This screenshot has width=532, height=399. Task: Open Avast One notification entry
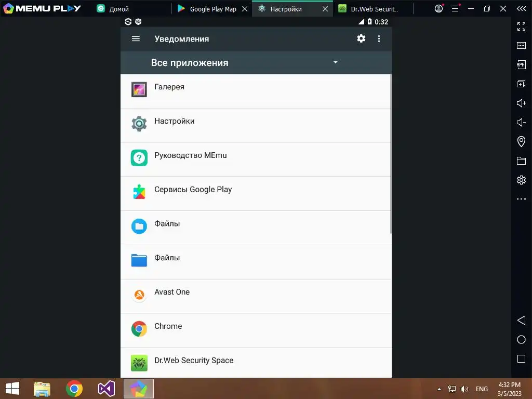click(x=256, y=296)
